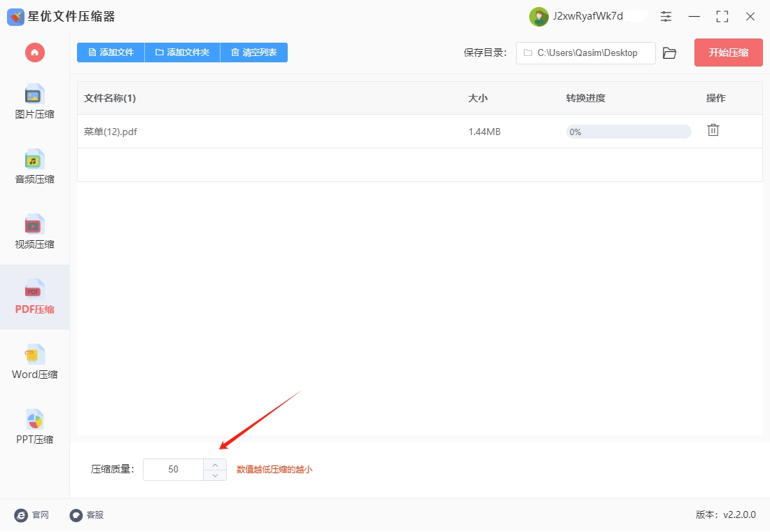The width and height of the screenshot is (770, 532).
Task: Click the 添加文件夹 add folder button
Action: pyautogui.click(x=182, y=52)
